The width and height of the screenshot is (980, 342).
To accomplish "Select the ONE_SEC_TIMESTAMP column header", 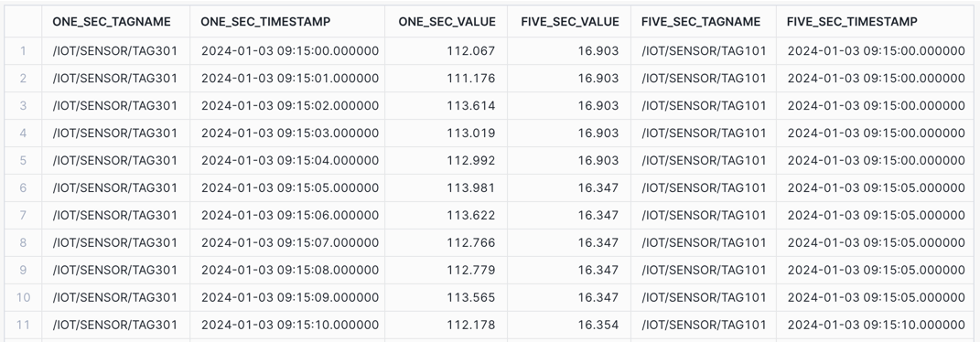I will (x=287, y=22).
